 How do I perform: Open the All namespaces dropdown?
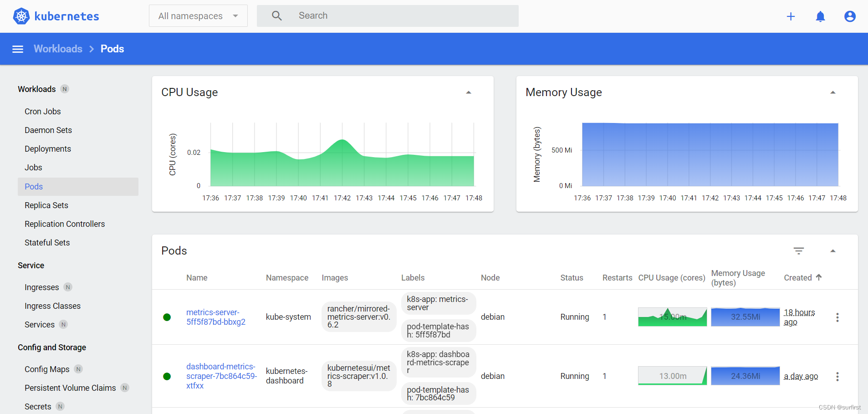pyautogui.click(x=198, y=16)
